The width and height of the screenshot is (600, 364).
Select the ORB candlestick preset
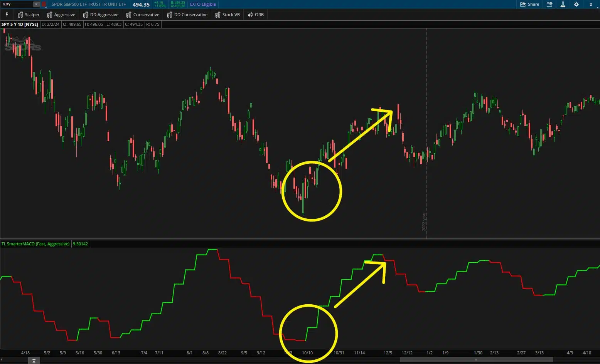pos(256,15)
